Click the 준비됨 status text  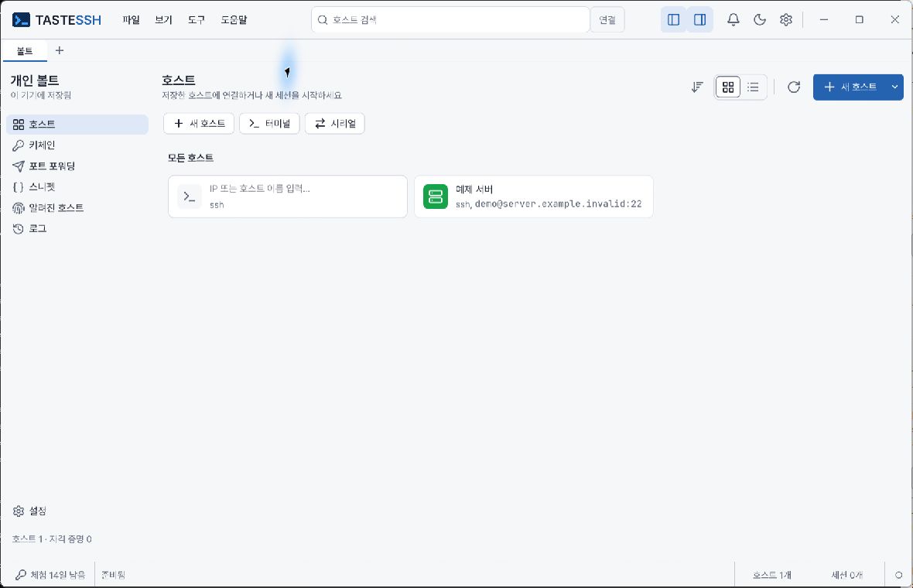coord(114,575)
